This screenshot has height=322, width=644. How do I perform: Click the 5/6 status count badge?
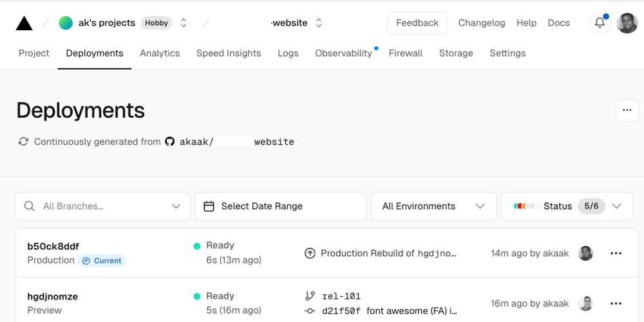coord(591,206)
